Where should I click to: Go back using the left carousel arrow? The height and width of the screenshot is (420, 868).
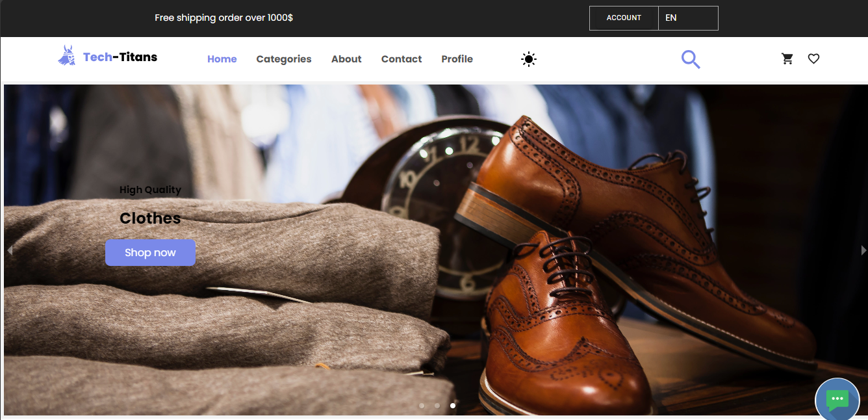[9, 250]
